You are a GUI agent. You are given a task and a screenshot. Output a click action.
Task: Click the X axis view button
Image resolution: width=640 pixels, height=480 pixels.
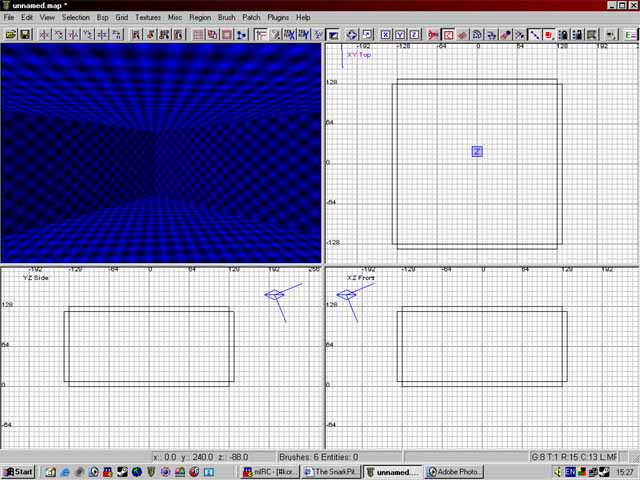(x=385, y=34)
